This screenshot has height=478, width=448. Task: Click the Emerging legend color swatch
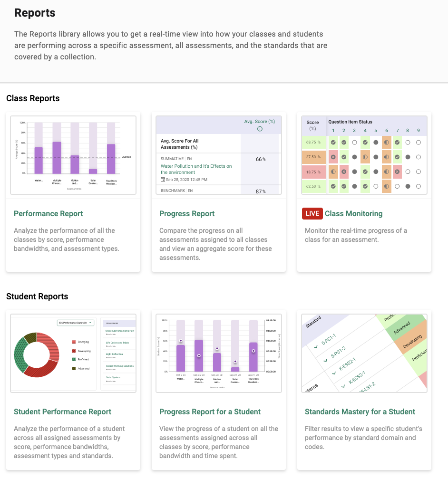[x=73, y=342]
